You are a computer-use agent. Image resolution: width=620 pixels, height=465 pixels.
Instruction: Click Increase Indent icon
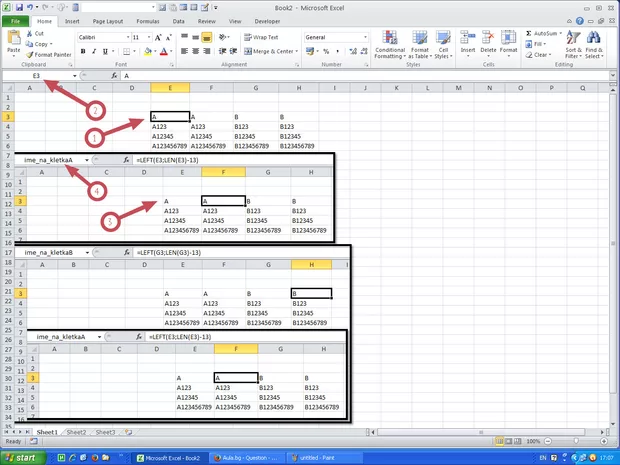coord(234,51)
